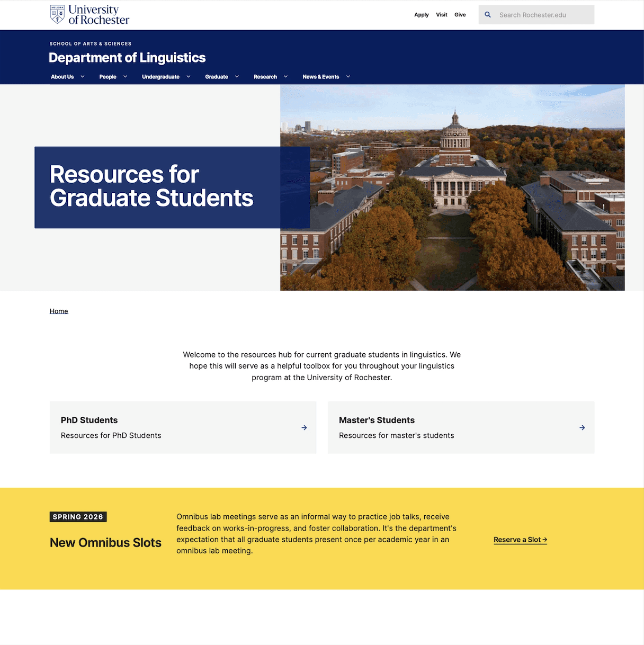
Task: Open the Visit link
Action: pyautogui.click(x=442, y=15)
